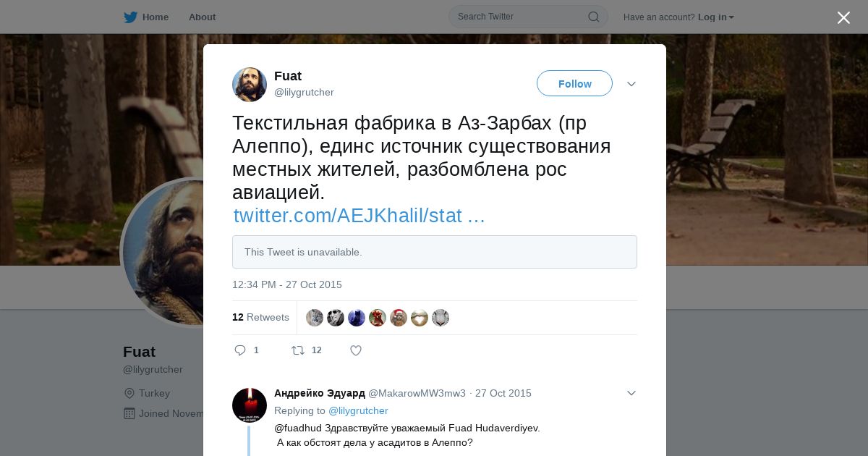Expand options chevron on Андрейко's reply

pyautogui.click(x=631, y=393)
